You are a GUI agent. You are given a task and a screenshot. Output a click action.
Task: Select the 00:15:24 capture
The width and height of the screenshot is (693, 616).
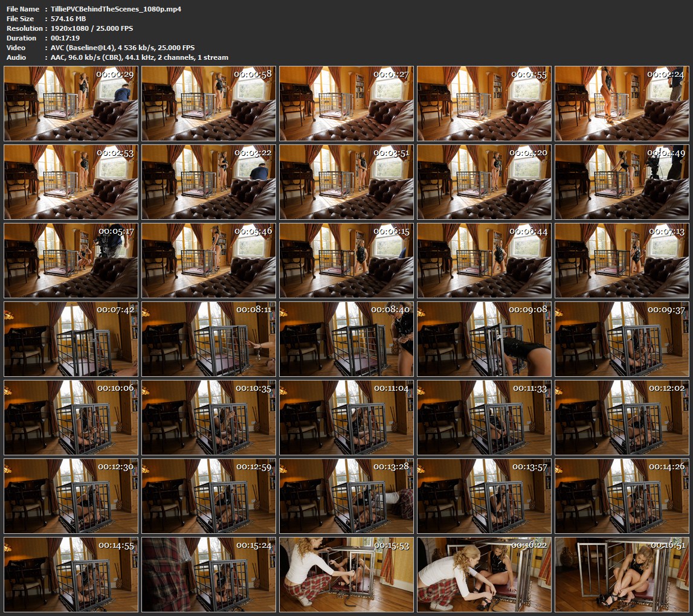208,574
